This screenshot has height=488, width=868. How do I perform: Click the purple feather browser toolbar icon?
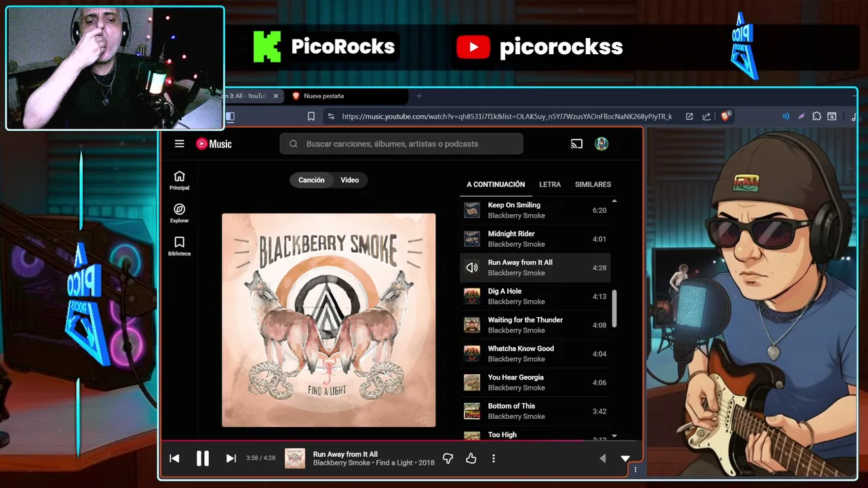802,117
